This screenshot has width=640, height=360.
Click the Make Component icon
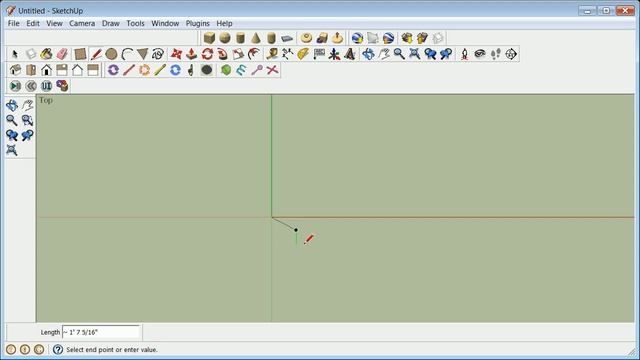[x=31, y=54]
